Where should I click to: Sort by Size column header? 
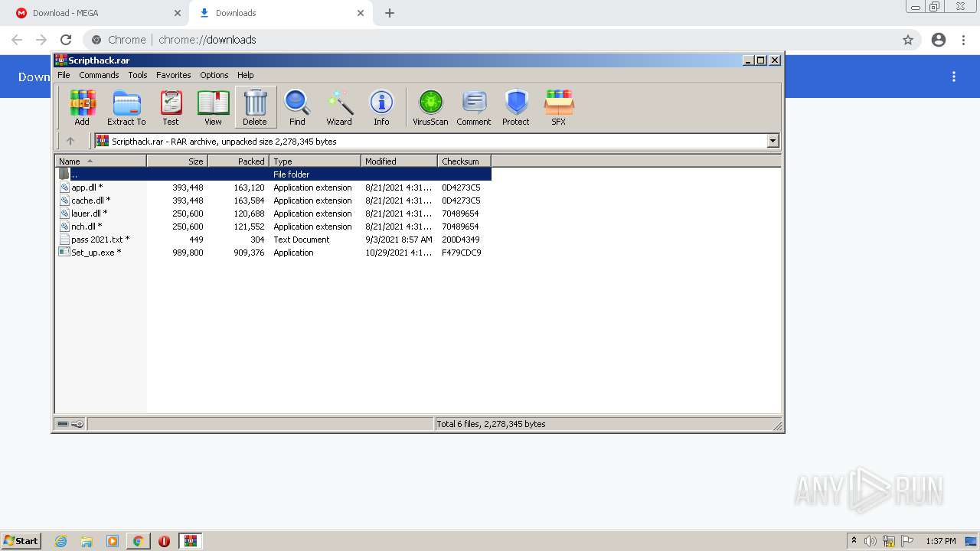177,161
